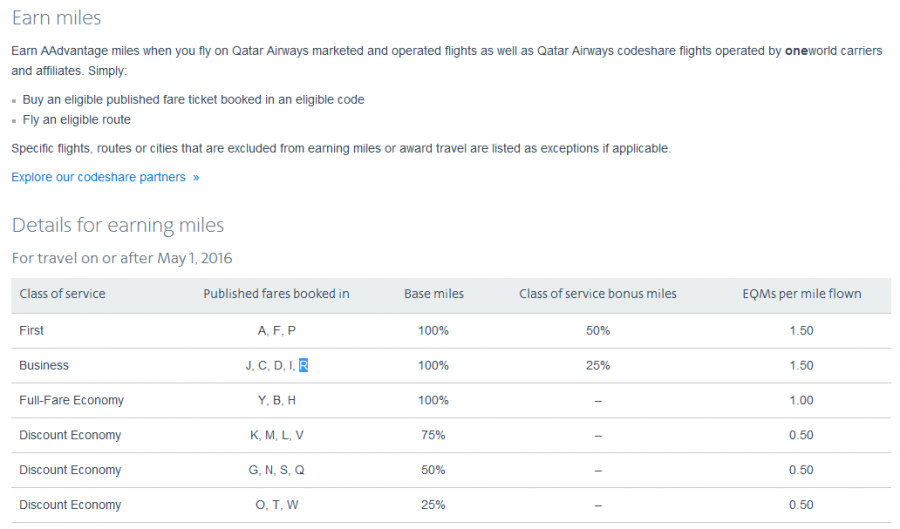Click the Details for earning miles heading
This screenshot has width=900, height=529.
point(118,225)
